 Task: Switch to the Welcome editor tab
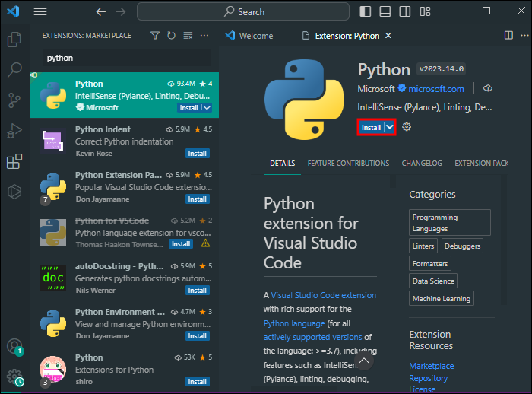(250, 36)
